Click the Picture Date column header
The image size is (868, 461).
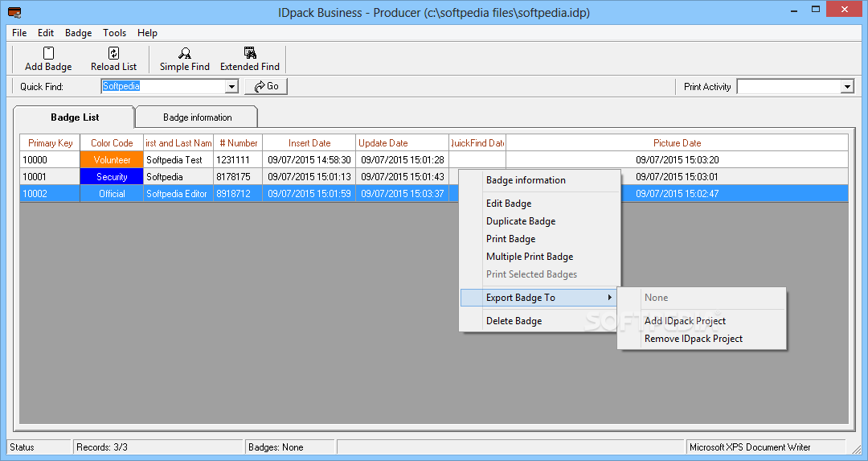pyautogui.click(x=677, y=143)
